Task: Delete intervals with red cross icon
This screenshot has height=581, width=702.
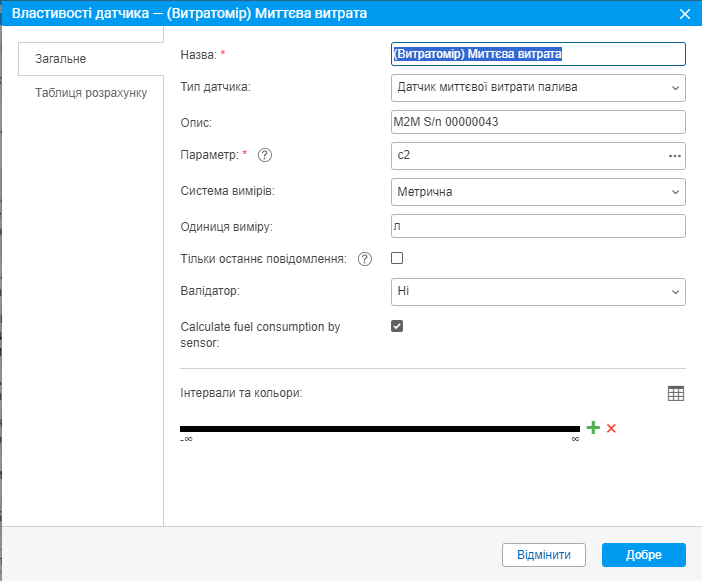Action: tap(611, 428)
